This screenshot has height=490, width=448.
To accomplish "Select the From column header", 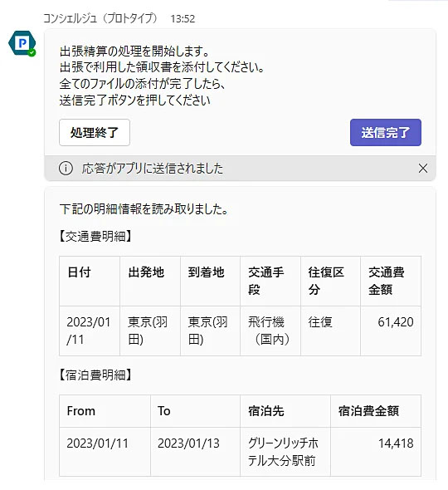I will [x=105, y=411].
